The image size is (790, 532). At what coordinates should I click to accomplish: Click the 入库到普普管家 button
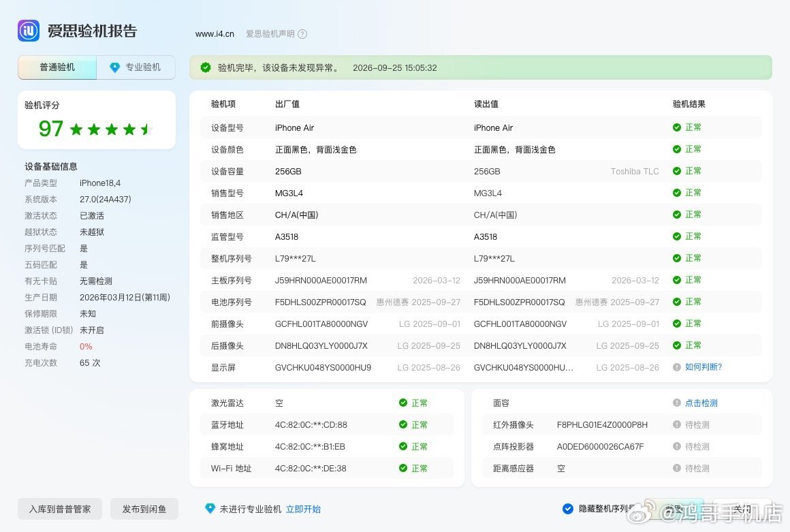tap(60, 510)
